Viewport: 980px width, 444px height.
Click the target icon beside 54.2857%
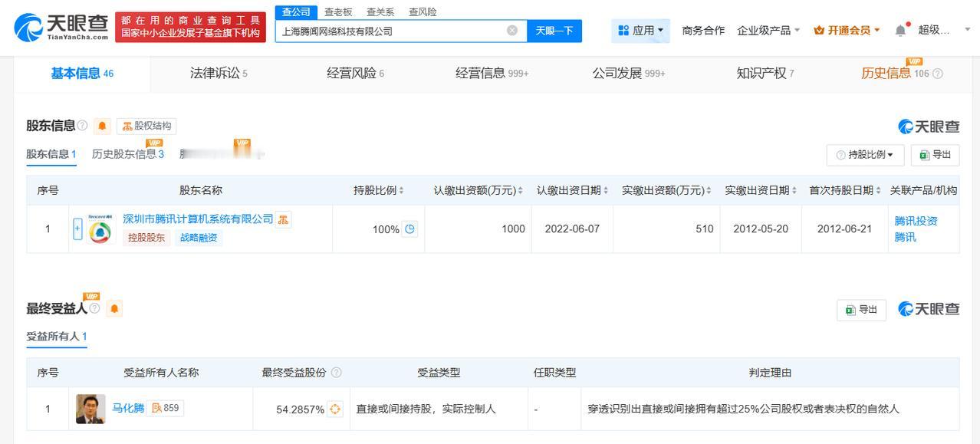click(x=335, y=409)
